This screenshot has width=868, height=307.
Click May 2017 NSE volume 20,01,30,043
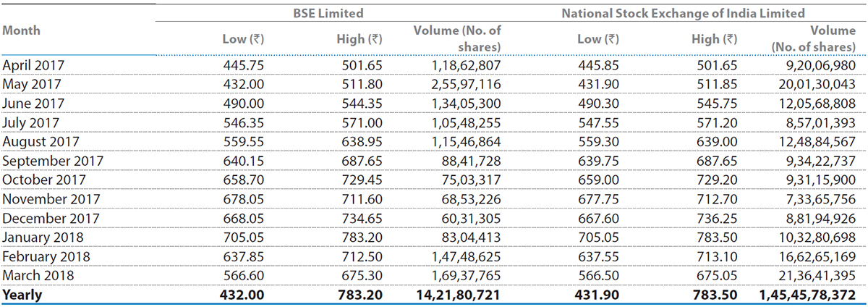click(817, 84)
